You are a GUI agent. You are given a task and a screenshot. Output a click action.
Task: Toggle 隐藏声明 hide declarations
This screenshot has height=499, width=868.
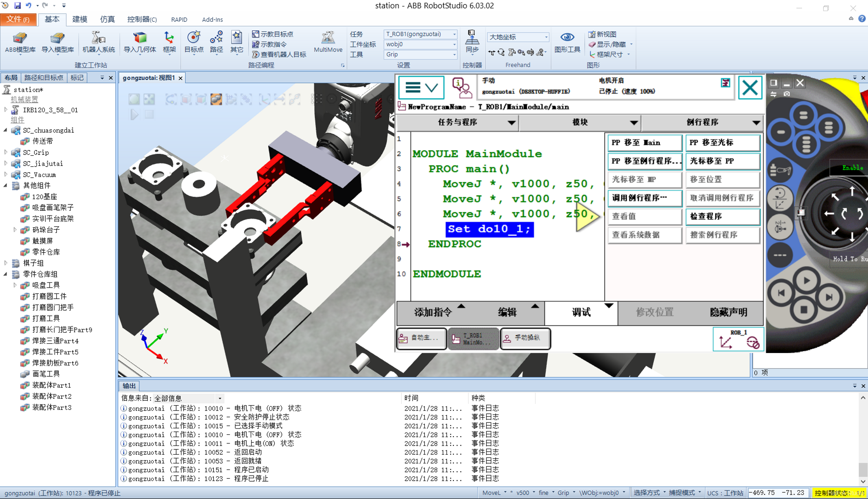728,312
